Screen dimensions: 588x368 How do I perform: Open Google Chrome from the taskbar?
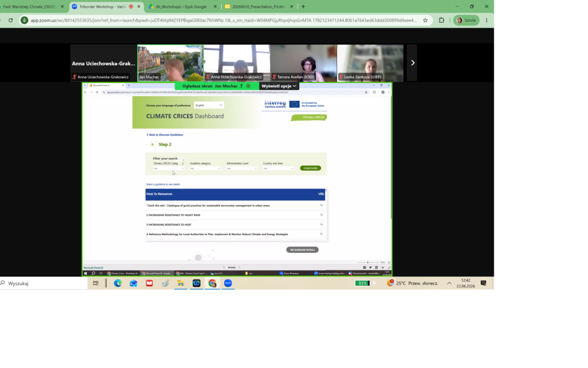point(212,283)
